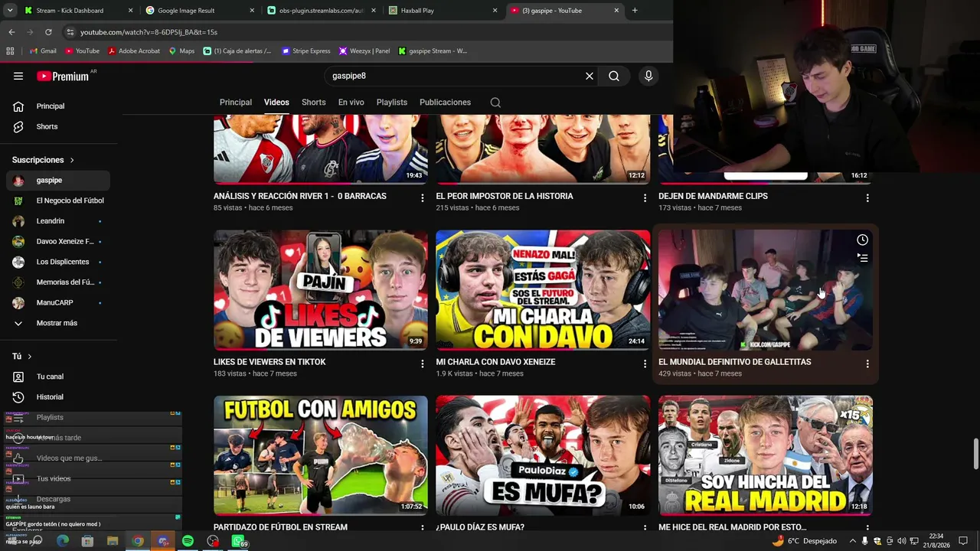Select the Videos channel tab
Viewport: 980px width, 551px height.
[x=276, y=103]
